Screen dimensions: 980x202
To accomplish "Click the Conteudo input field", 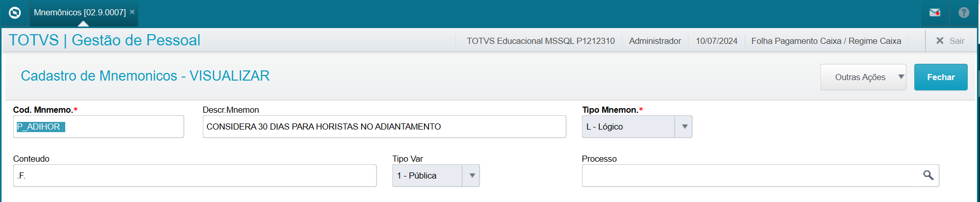I will pos(195,175).
